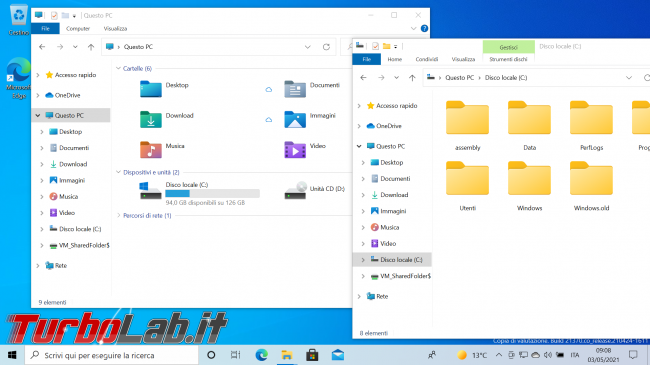Open the Desktop folder in Questo PC window
The width and height of the screenshot is (650, 365).
(x=150, y=89)
